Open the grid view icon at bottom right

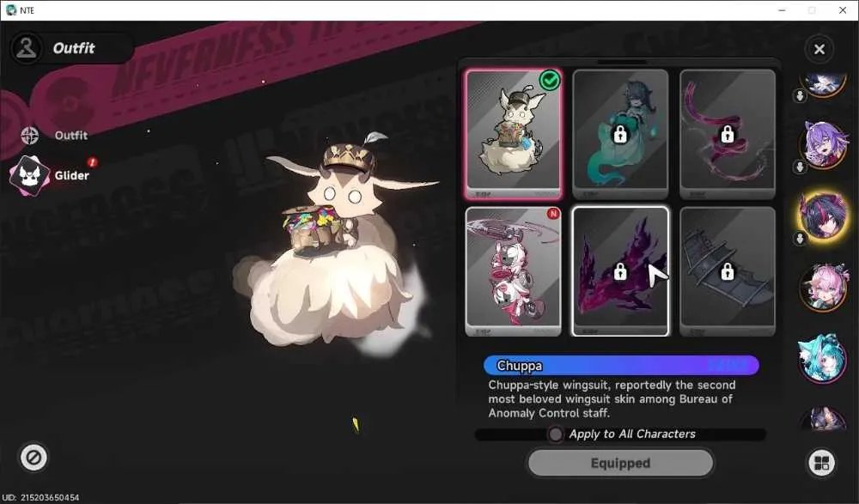coord(822,463)
